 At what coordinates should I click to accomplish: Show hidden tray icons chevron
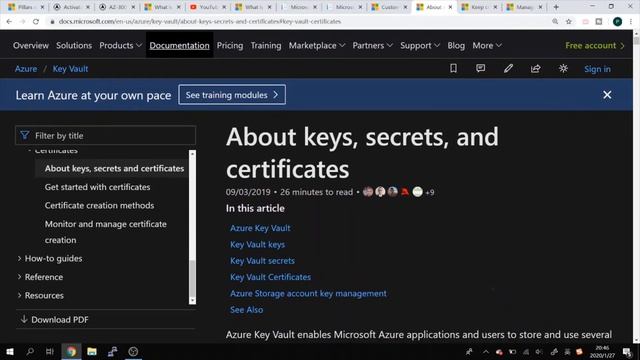[x=485, y=351]
